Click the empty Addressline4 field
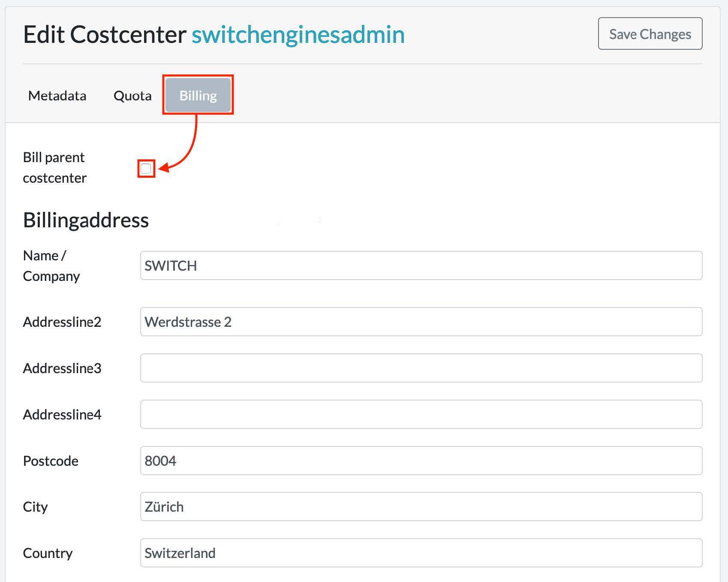Screen dimensions: 728x582 421,414
